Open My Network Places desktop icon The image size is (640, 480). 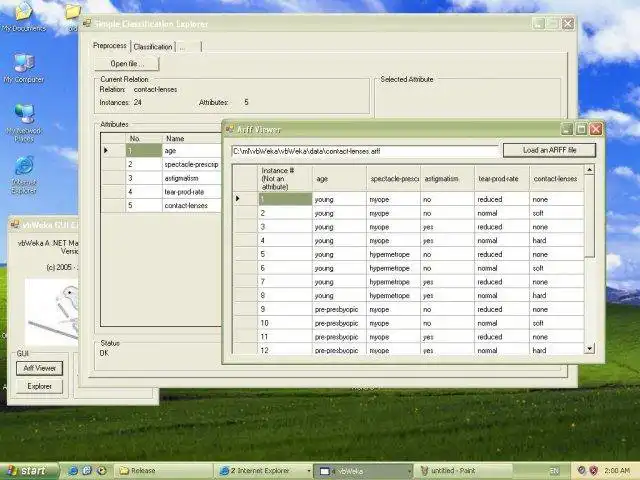click(24, 122)
